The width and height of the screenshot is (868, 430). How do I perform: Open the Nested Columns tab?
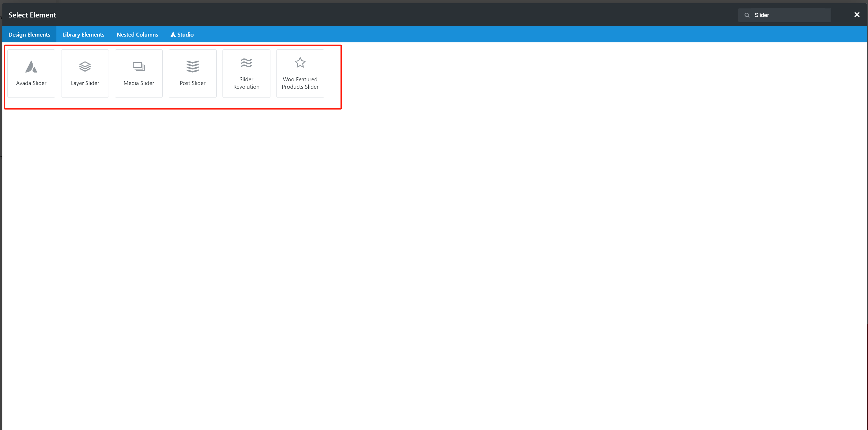point(137,34)
